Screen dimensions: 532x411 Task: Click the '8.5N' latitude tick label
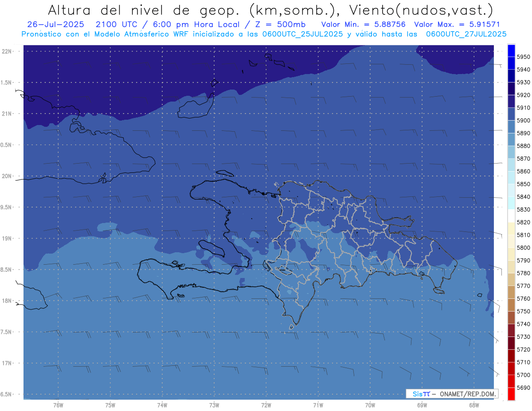point(6,270)
